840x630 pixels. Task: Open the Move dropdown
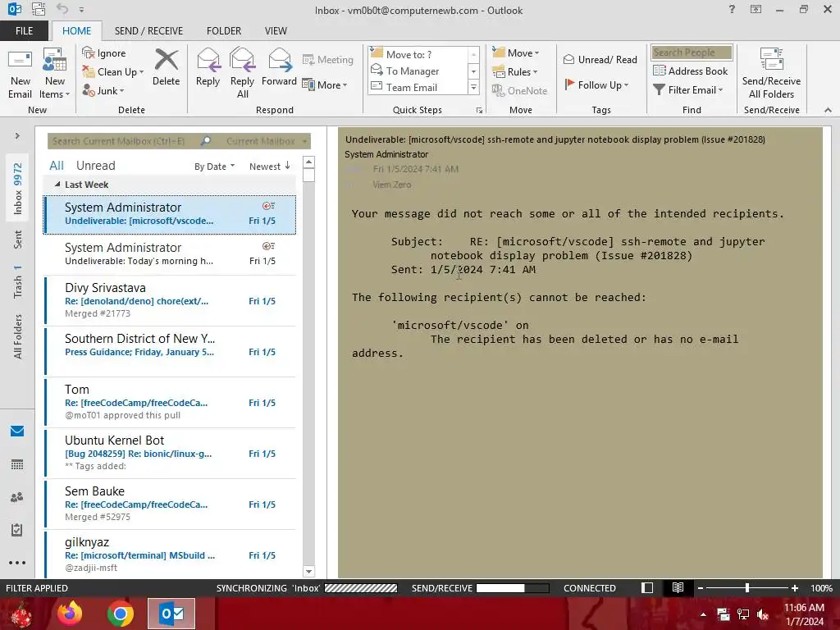click(x=516, y=52)
